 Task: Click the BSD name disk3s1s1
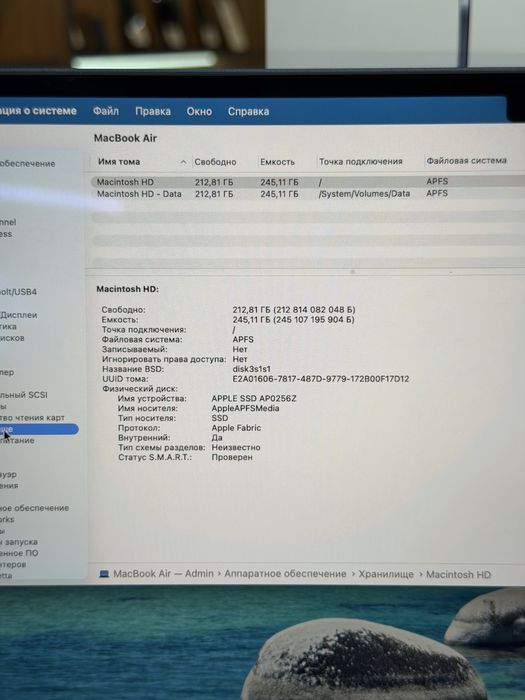[x=251, y=369]
